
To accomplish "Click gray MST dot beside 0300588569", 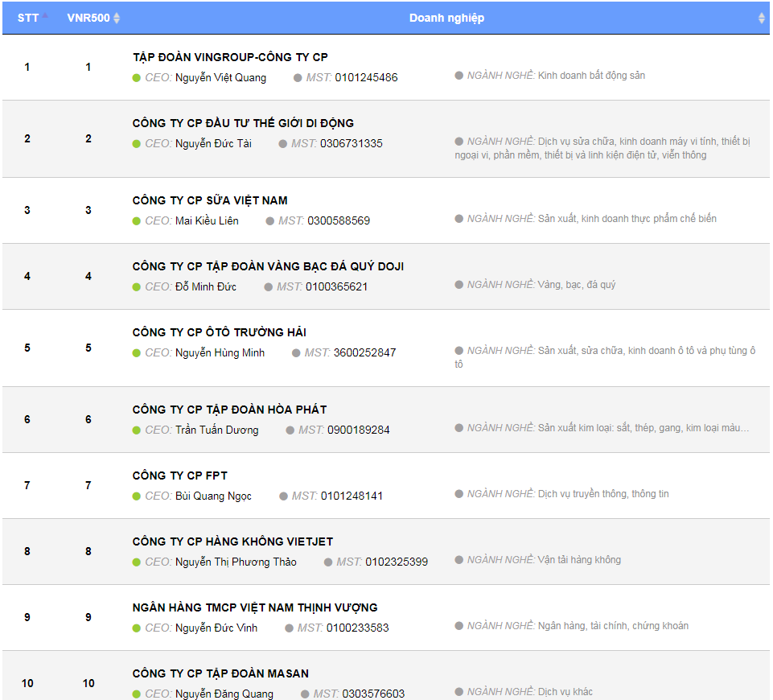I will coord(270,221).
